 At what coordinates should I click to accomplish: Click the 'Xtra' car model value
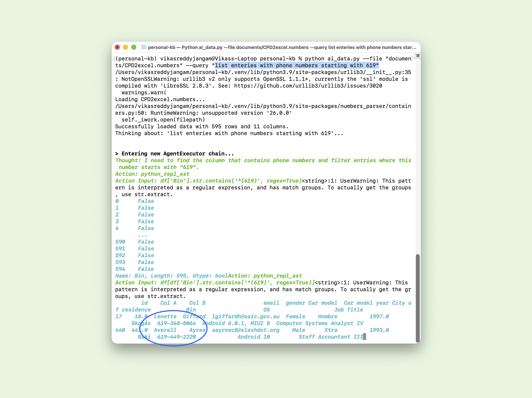pyautogui.click(x=331, y=330)
